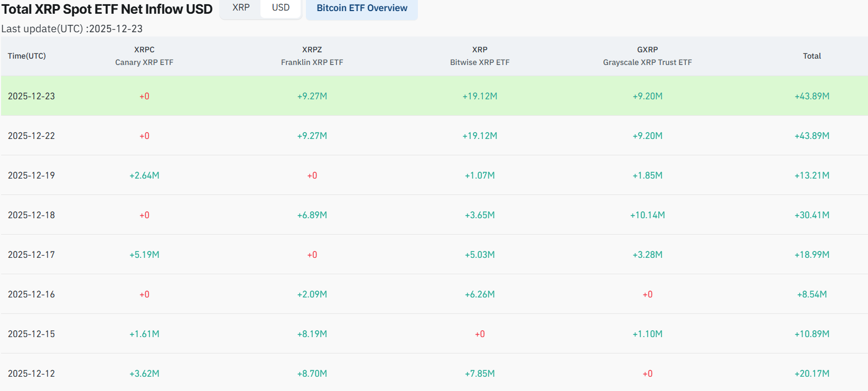
Task: Click the +3.65M Bitwise value on 2025-12-18
Action: click(x=480, y=215)
